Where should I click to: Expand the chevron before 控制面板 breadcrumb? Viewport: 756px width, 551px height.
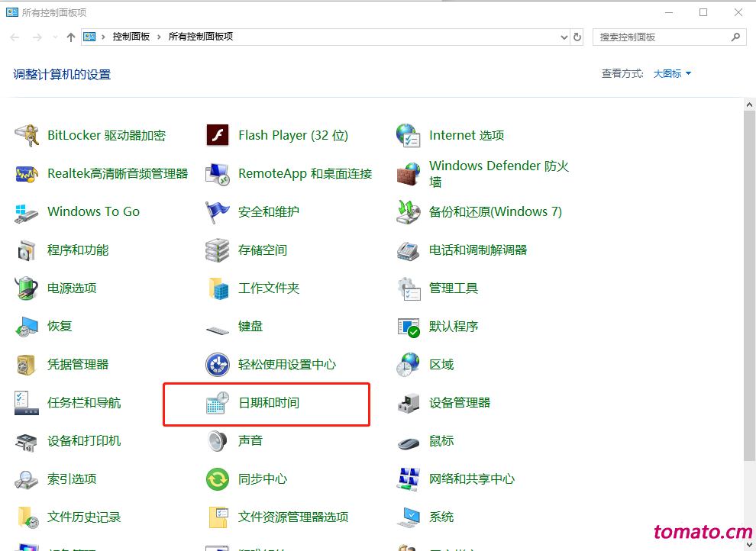pos(103,37)
